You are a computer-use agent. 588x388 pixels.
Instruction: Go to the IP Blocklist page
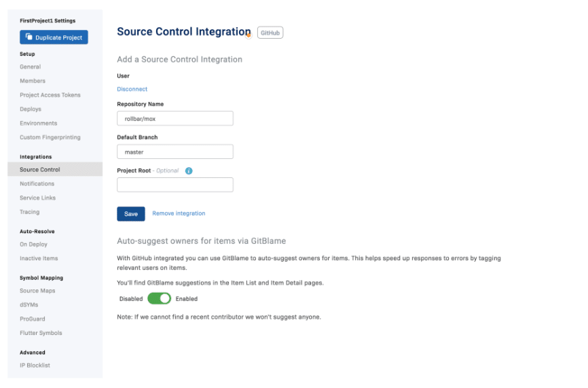(35, 366)
